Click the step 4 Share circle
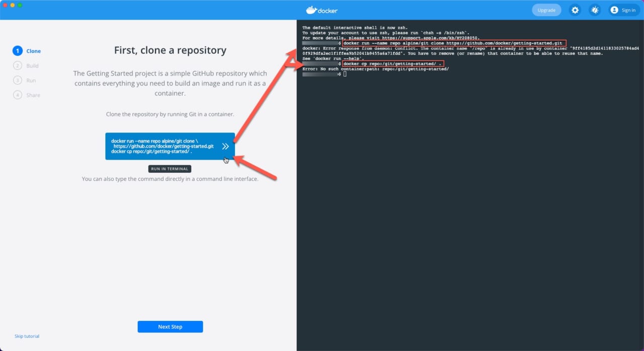 pos(19,95)
